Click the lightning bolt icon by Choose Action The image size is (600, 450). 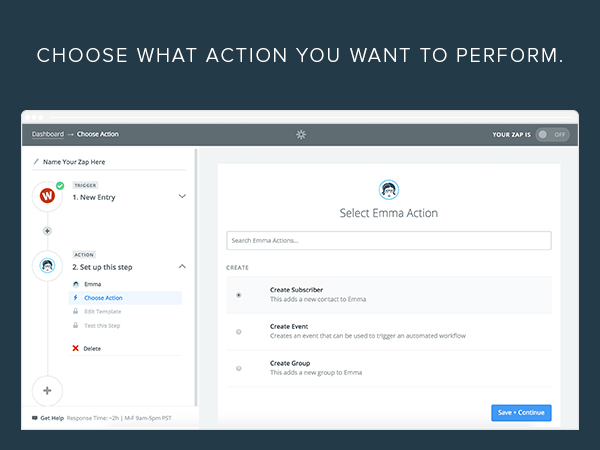[75, 298]
